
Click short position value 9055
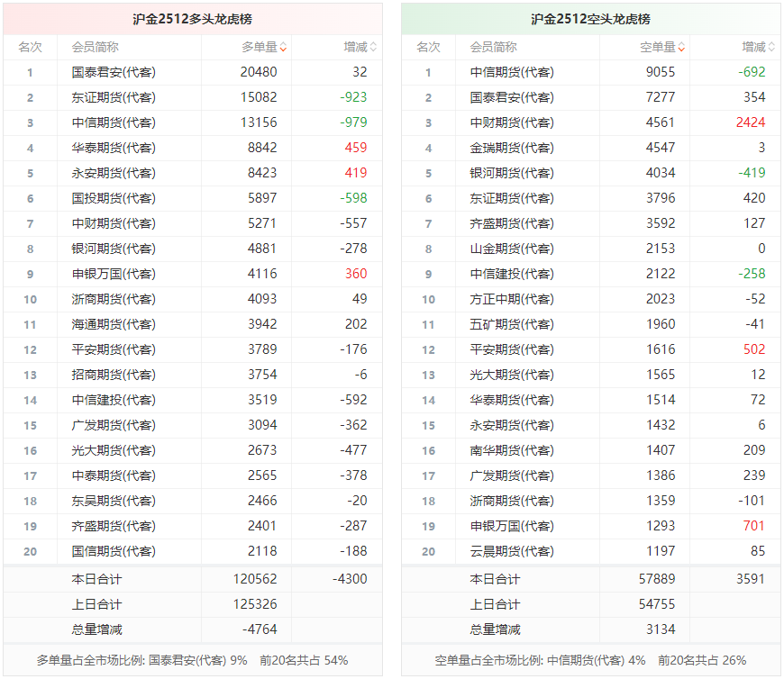coord(661,72)
